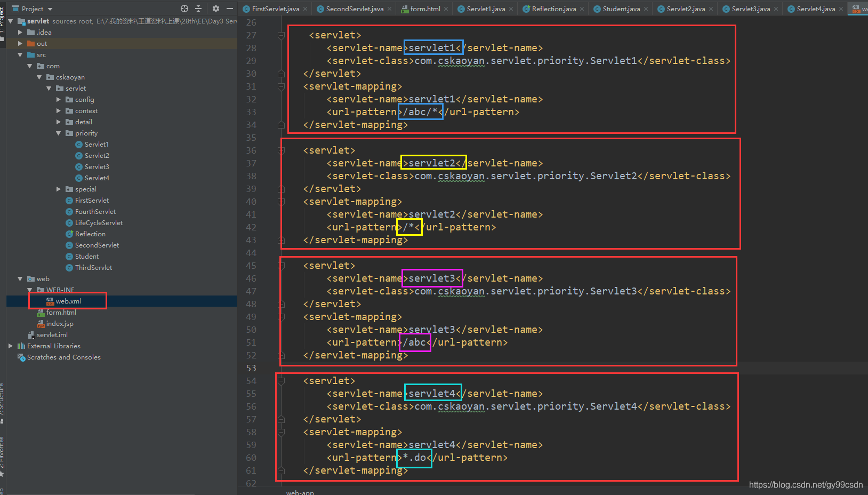Open the Structure tool window side tab

point(3,403)
